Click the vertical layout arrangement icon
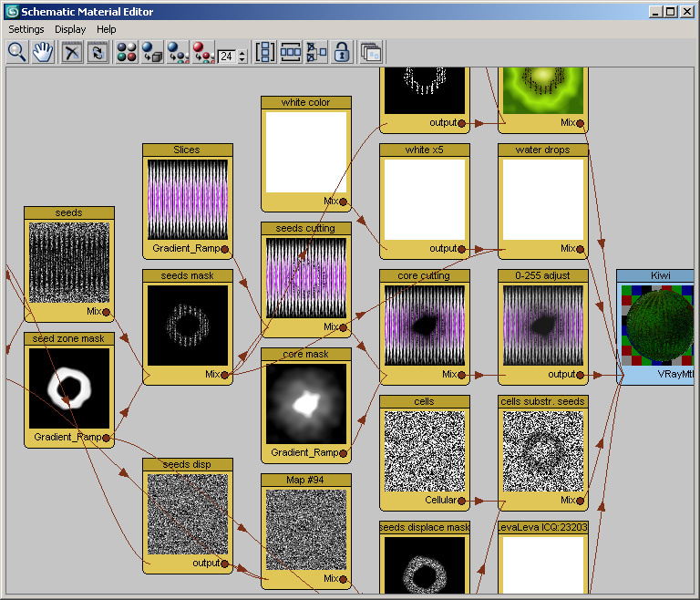The width and height of the screenshot is (700, 600). [265, 52]
